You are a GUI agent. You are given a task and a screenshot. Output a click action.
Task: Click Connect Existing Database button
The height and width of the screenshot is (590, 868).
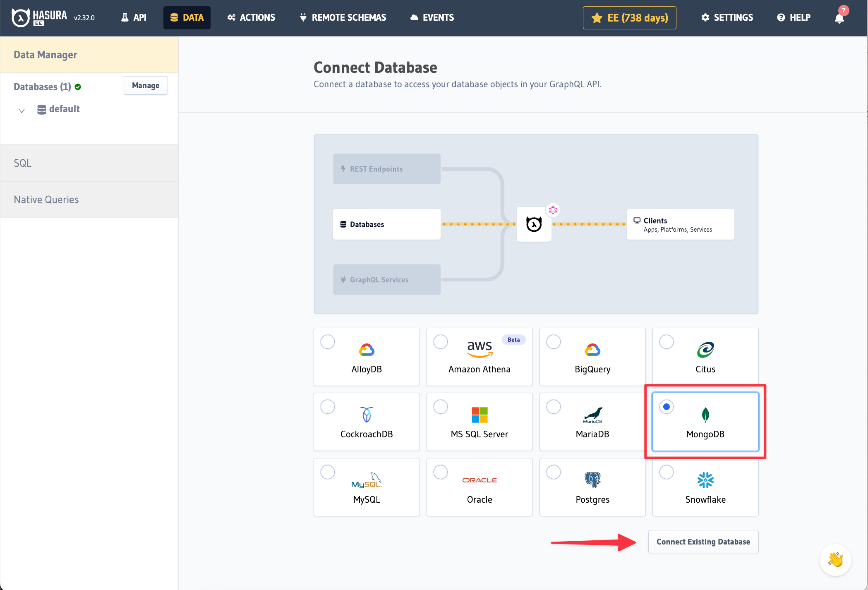tap(703, 542)
